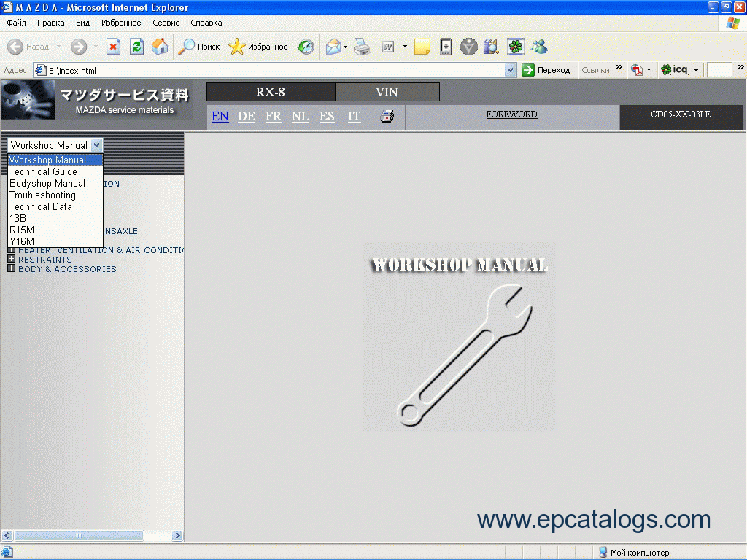Image resolution: width=747 pixels, height=560 pixels.
Task: Choose Workshop Manual in dropdown list
Action: [55, 160]
